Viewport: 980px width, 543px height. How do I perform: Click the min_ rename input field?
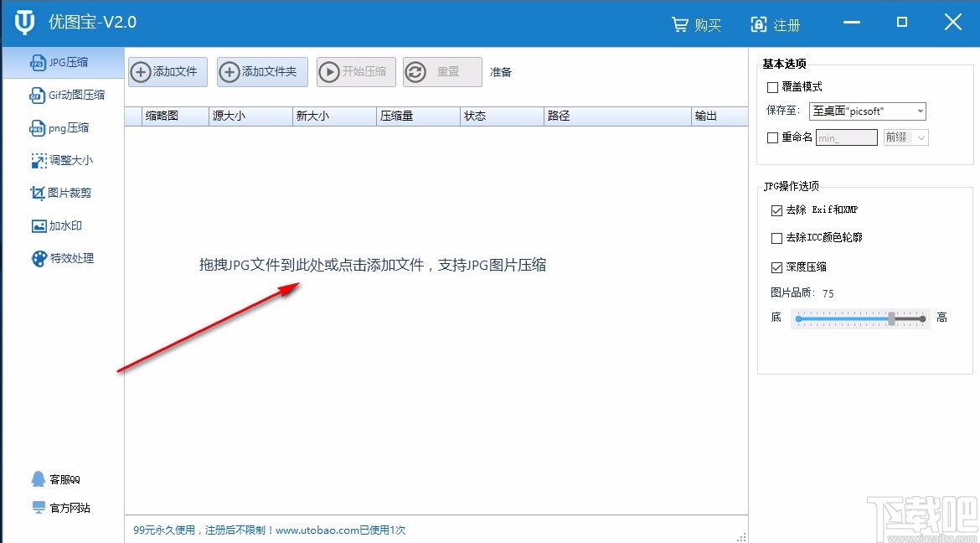click(846, 137)
